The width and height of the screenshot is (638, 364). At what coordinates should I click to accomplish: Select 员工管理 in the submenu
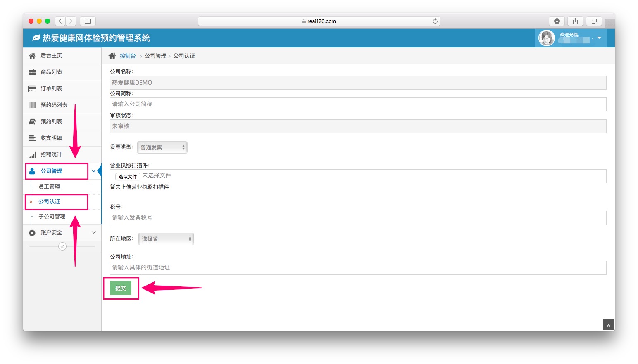click(x=49, y=187)
